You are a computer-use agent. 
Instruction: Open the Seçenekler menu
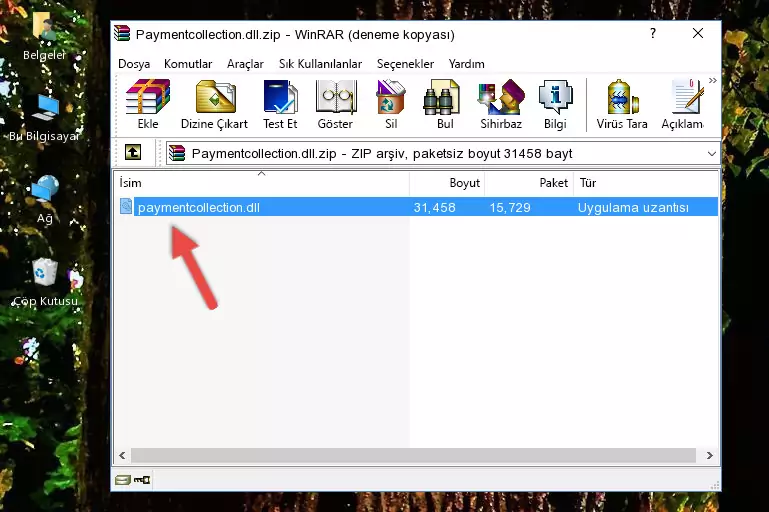coord(405,64)
